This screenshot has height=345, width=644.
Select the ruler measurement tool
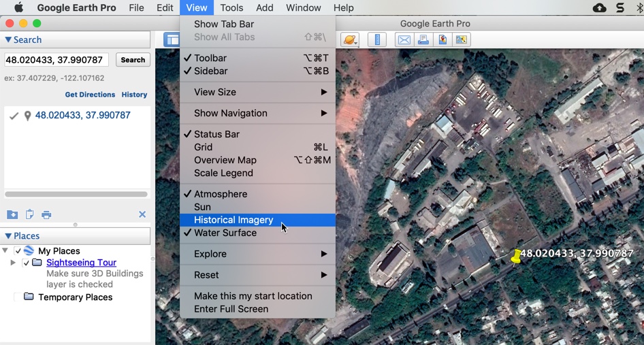[376, 39]
